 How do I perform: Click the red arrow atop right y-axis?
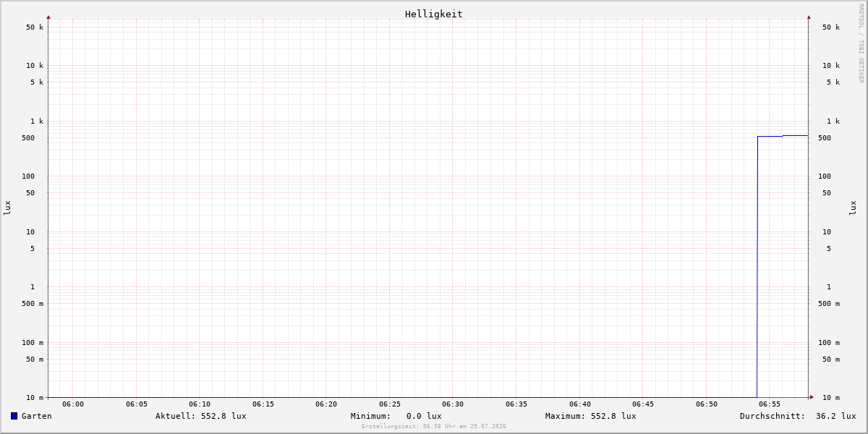tap(809, 17)
